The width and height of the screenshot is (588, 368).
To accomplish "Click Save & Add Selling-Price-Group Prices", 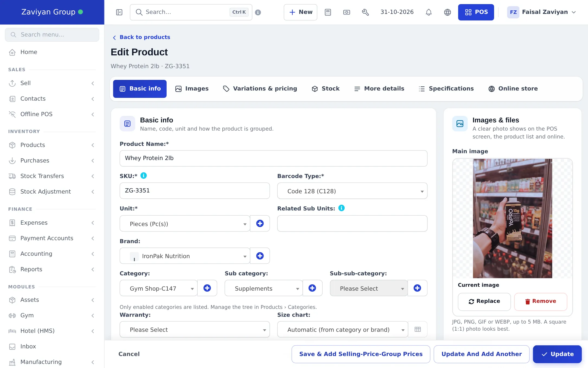I will pos(361,354).
